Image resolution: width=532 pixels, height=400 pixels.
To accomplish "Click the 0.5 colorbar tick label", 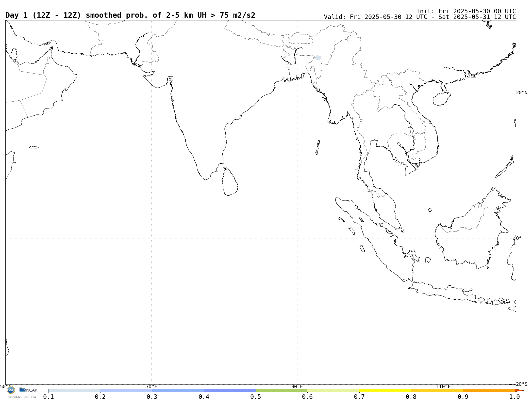I will click(256, 397).
